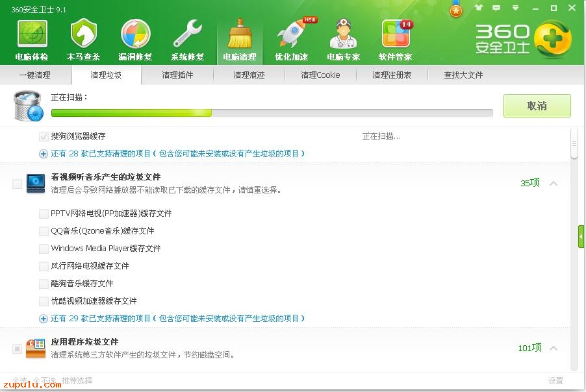586x392 pixels.
Task: Click 101项 count text
Action: point(529,348)
